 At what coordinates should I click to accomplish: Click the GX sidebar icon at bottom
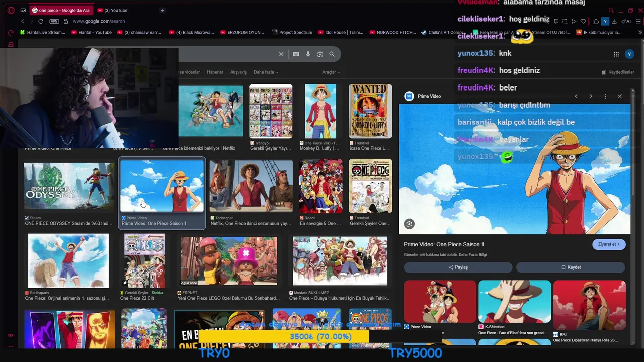pyautogui.click(x=11, y=335)
